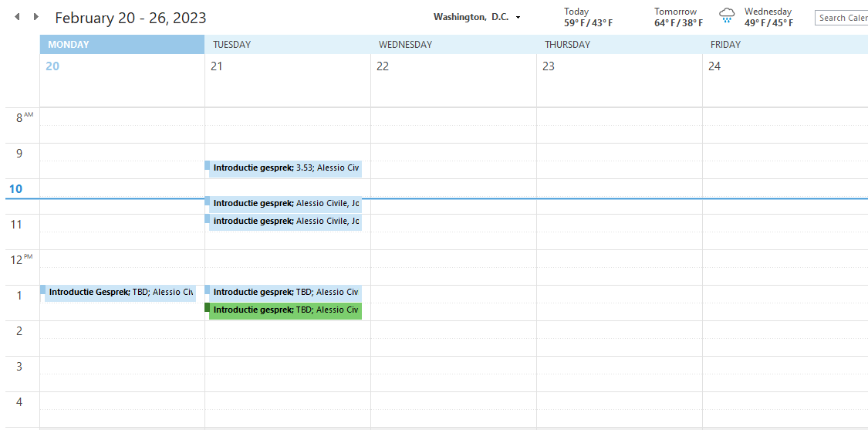This screenshot has width=868, height=430.
Task: Click date number 24 for Friday
Action: tap(714, 66)
